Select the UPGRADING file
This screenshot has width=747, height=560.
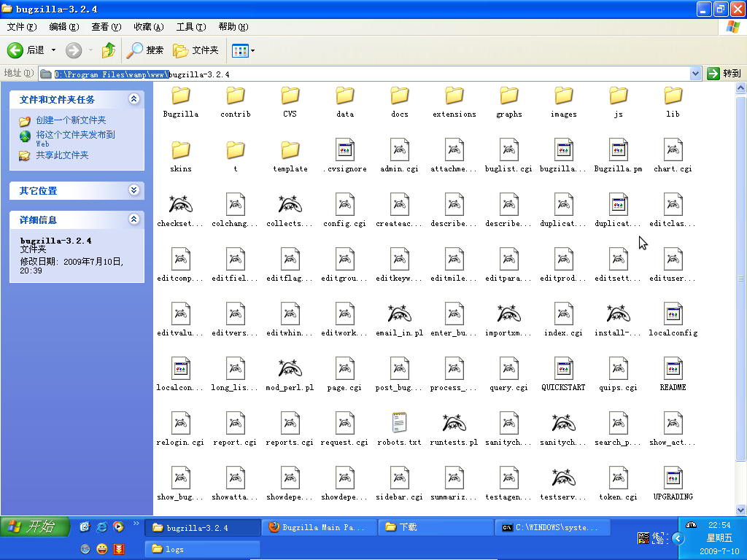(673, 485)
